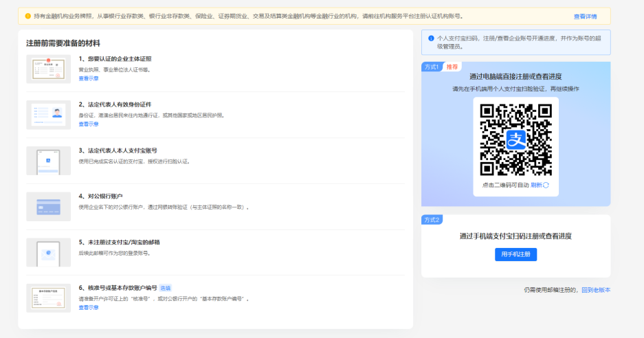Select the 方式1 tab label
Viewport: 644px width, 338px height.
[432, 67]
